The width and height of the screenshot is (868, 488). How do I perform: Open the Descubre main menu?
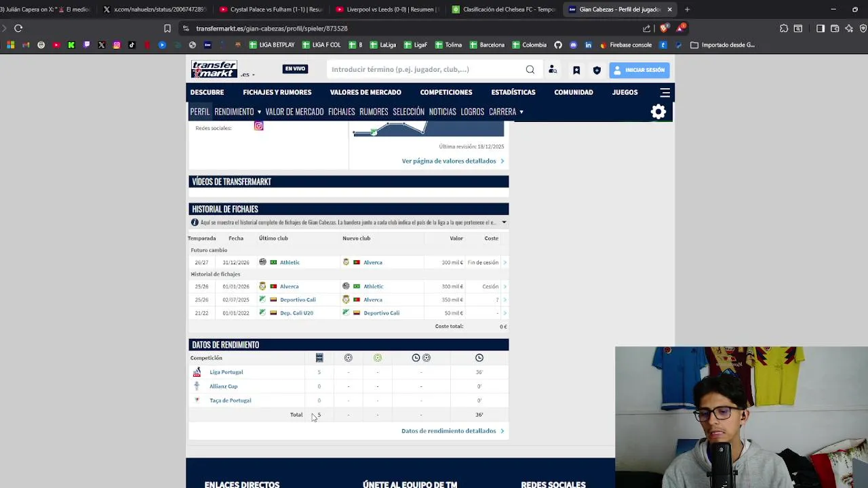coord(207,92)
